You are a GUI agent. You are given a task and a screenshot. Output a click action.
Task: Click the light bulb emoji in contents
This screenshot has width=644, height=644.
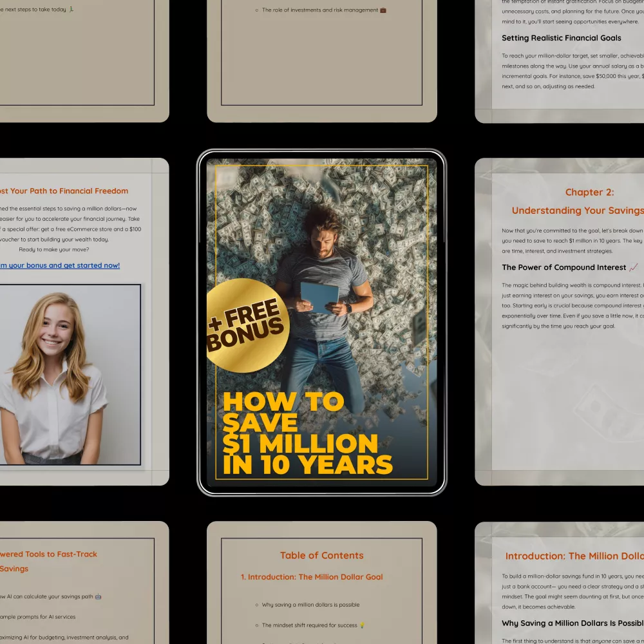[362, 625]
